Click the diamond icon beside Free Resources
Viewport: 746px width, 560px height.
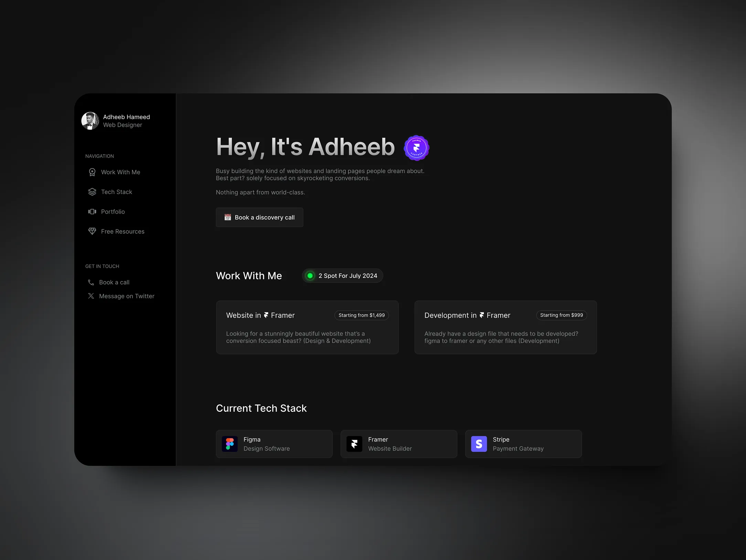[92, 231]
